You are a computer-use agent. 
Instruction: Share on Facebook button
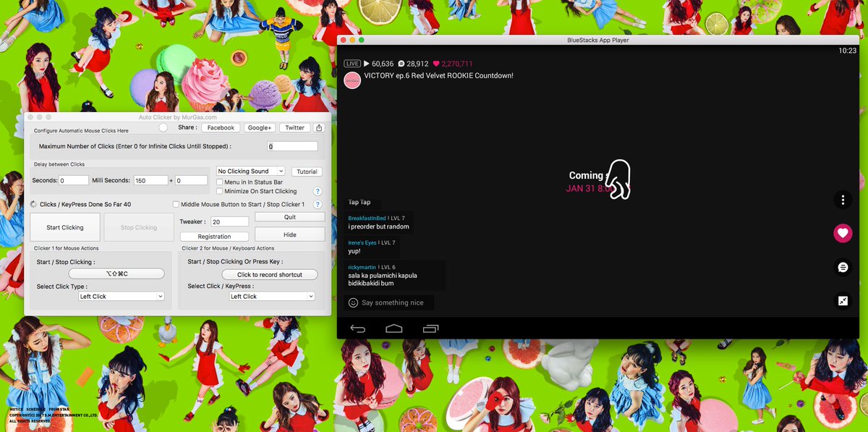[221, 127]
